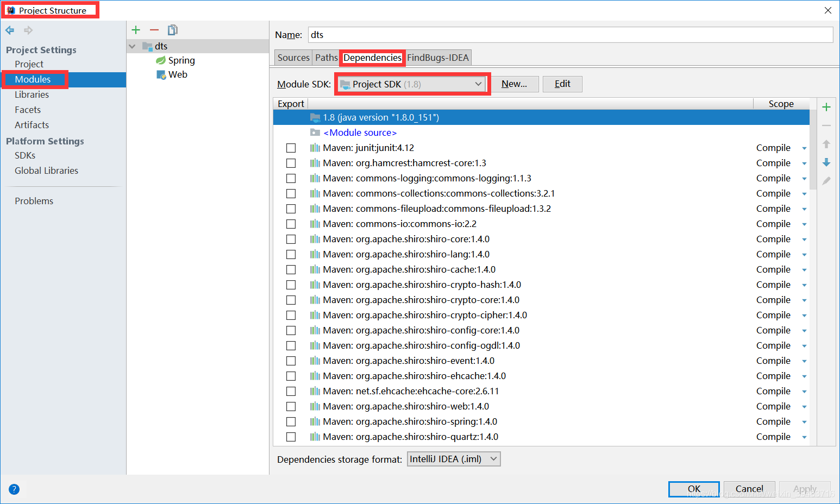Check Export for commons-collections:3.2.1

coord(291,193)
